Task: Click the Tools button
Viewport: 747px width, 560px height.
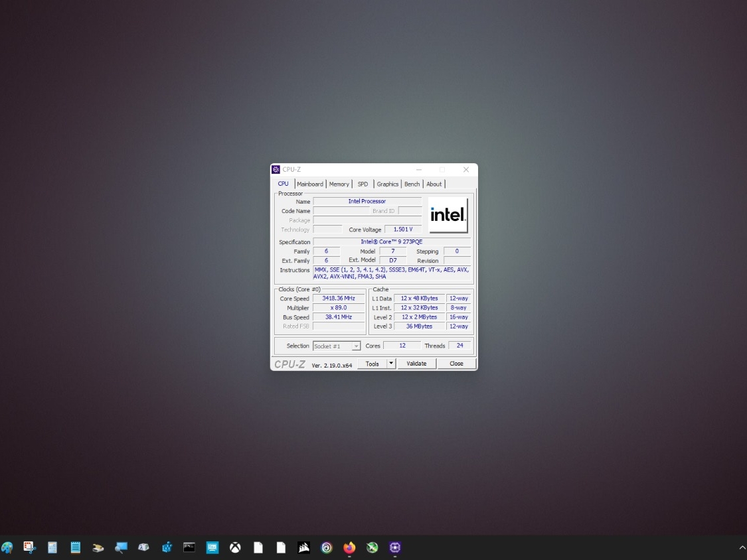Action: (372, 364)
